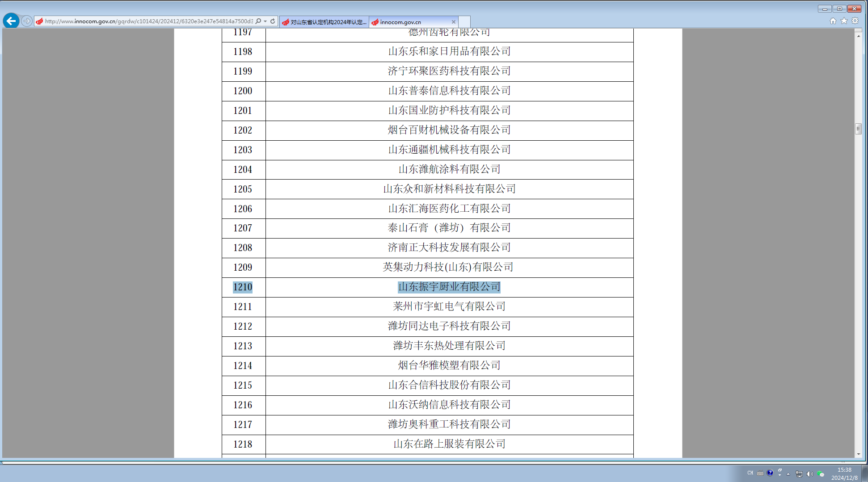Close the innocom.gov.cn tab
The width and height of the screenshot is (868, 482).
pyautogui.click(x=454, y=22)
